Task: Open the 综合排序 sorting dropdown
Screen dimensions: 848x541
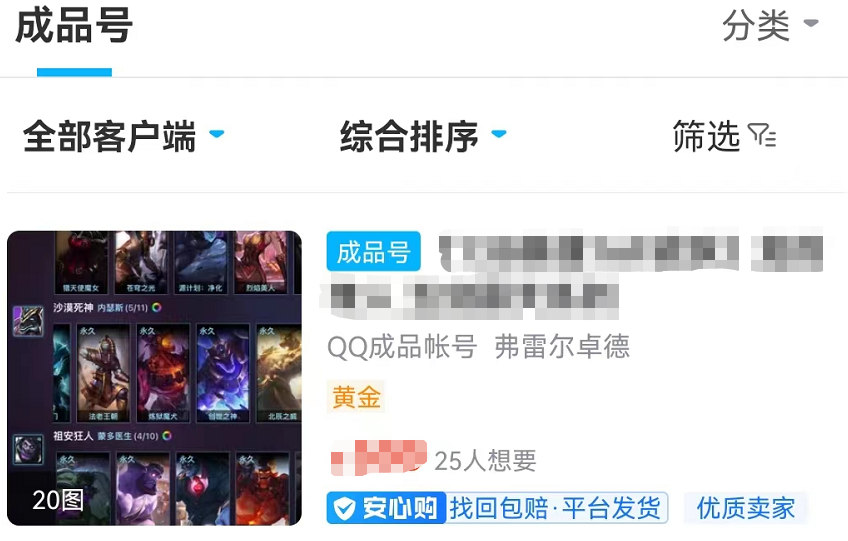Action: pyautogui.click(x=423, y=136)
